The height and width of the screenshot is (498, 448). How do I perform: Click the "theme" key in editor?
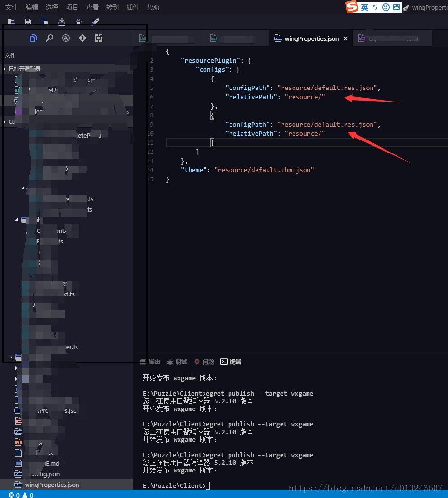(194, 170)
